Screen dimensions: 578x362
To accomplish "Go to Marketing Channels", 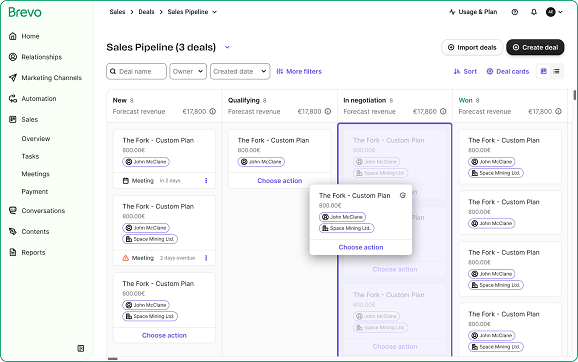I will click(x=45, y=78).
